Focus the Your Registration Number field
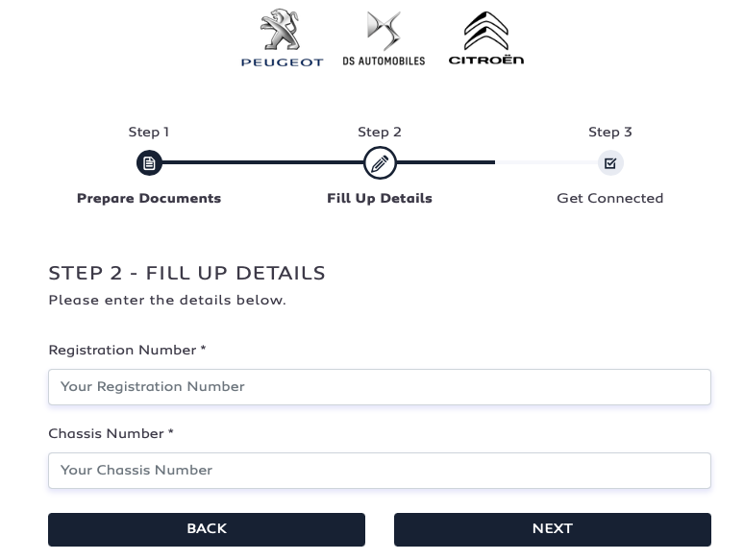 click(380, 387)
